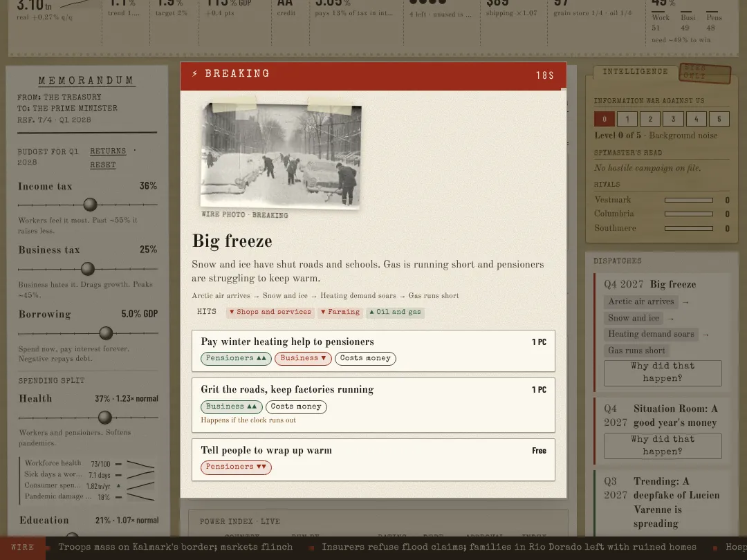Click 'Pensioners ▲▲' chip in the winter heating option

tap(236, 358)
